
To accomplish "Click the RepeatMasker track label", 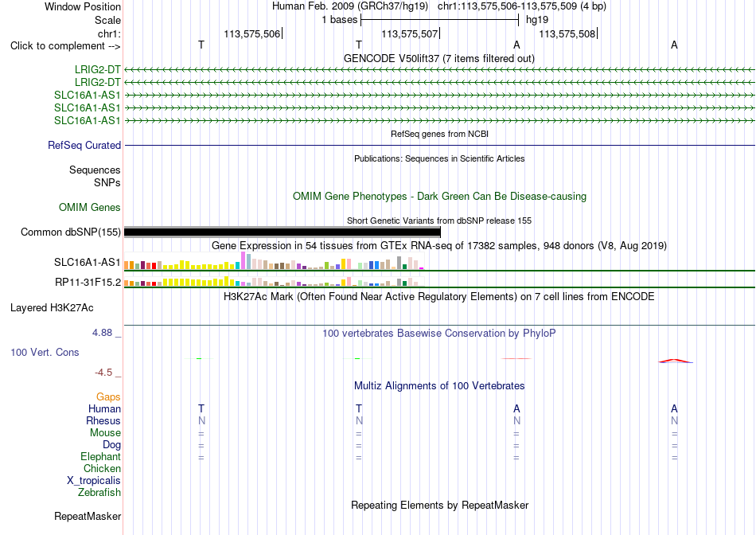I will coord(88,516).
